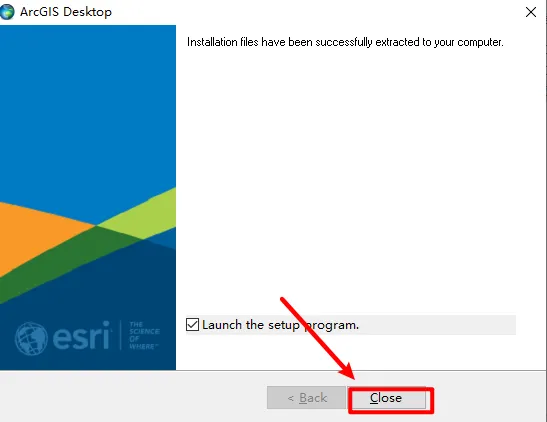The image size is (547, 422).
Task: Click the red arrow annotation pointing at Close
Action: click(317, 338)
